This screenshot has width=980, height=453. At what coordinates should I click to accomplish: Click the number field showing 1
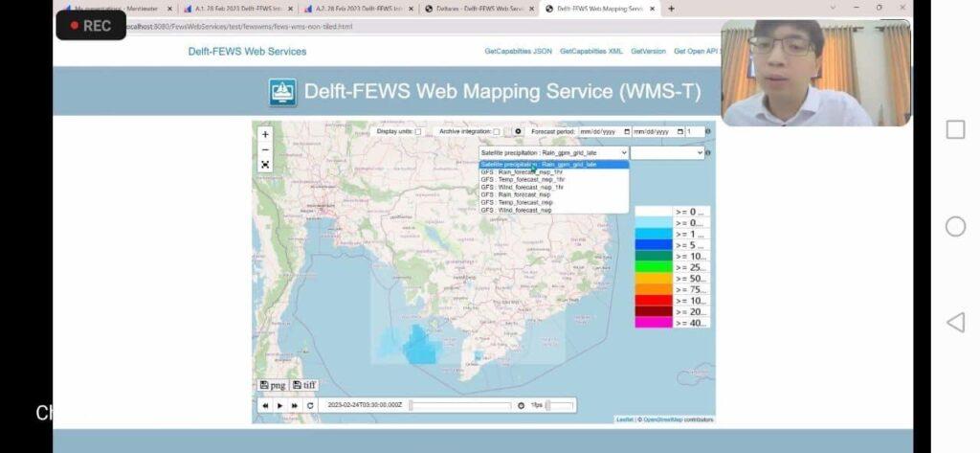[695, 132]
